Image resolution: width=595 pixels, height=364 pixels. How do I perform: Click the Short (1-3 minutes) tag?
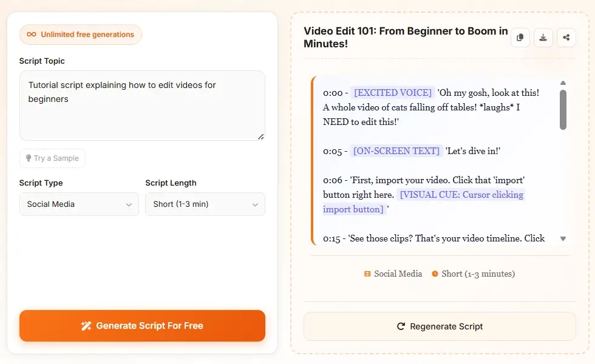click(473, 274)
